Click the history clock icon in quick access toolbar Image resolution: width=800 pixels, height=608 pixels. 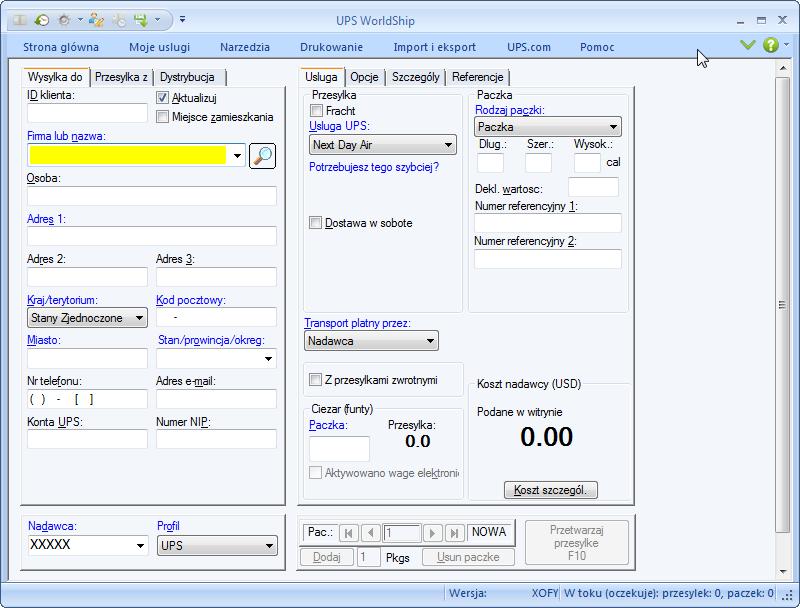pyautogui.click(x=41, y=20)
